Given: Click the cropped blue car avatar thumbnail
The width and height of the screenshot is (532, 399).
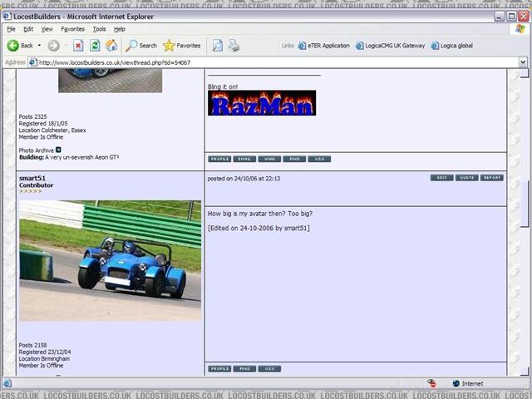Looking at the screenshot, I should click(x=111, y=81).
